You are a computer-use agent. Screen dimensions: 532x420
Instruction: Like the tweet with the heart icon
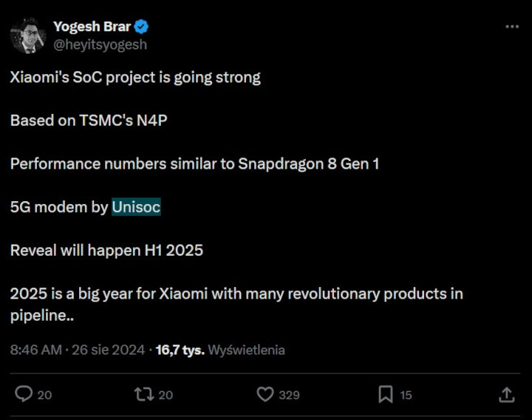click(265, 395)
